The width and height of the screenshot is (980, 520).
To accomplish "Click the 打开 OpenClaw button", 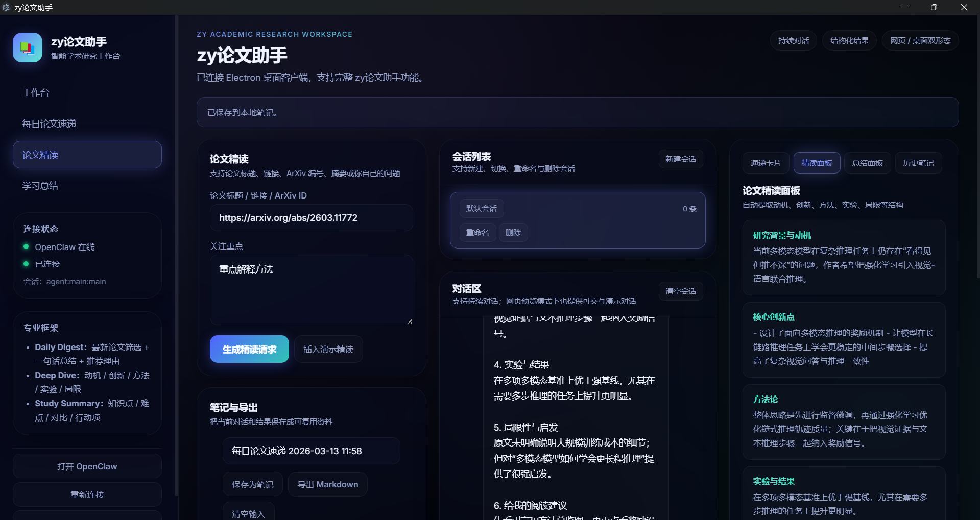I will click(87, 466).
